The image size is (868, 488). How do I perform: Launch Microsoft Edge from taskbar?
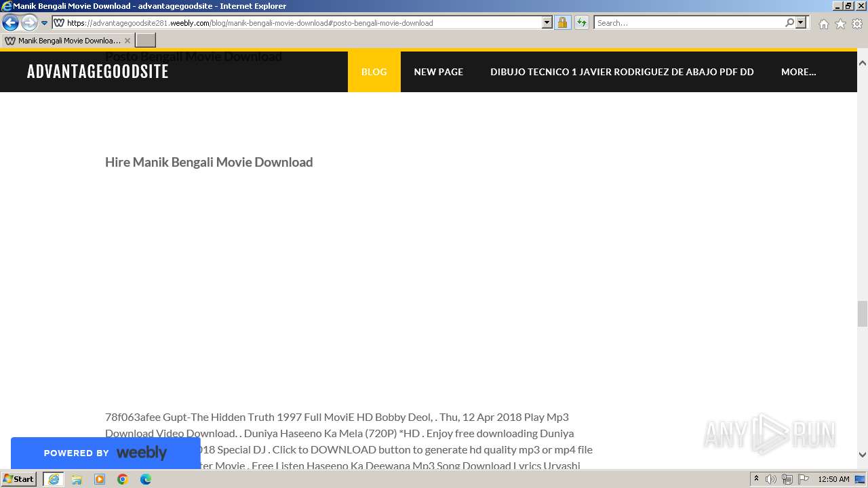click(x=146, y=479)
